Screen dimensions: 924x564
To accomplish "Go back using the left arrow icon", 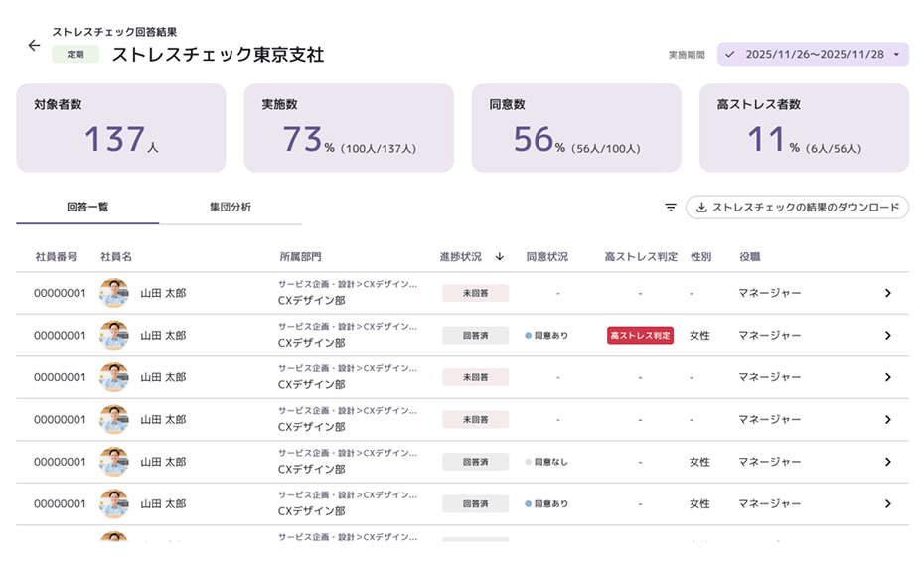I will [x=34, y=46].
